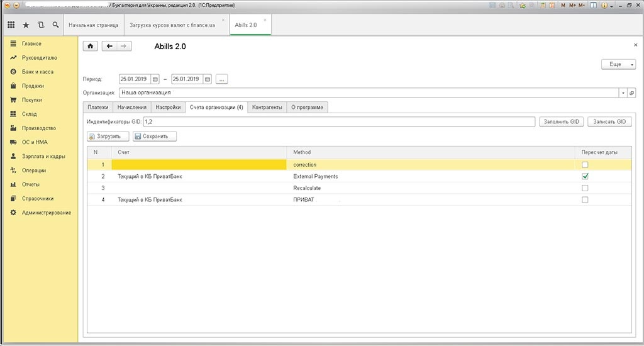Open the sections grid menu icon
This screenshot has height=346, width=644.
pos(11,25)
